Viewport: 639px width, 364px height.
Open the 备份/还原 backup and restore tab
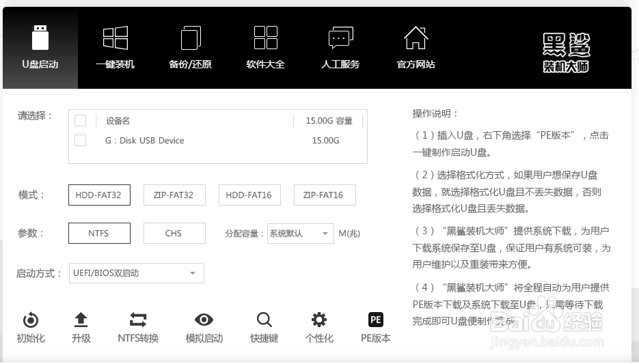click(x=190, y=48)
